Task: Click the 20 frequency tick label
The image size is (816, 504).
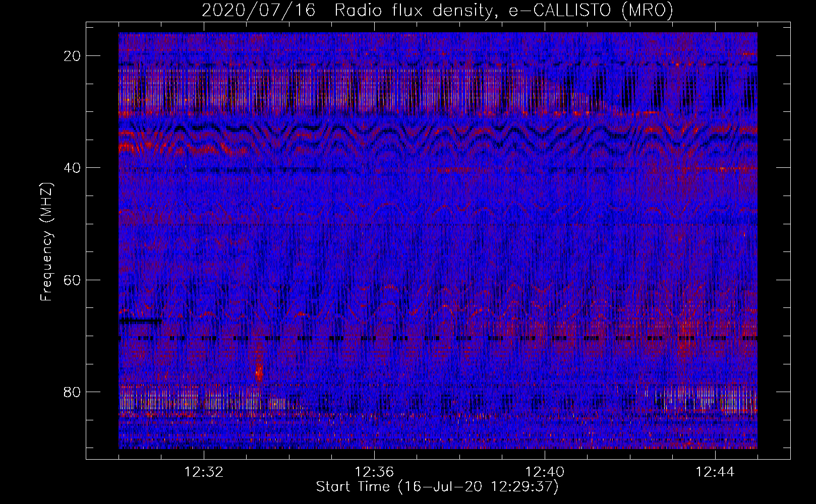Action: [x=73, y=56]
